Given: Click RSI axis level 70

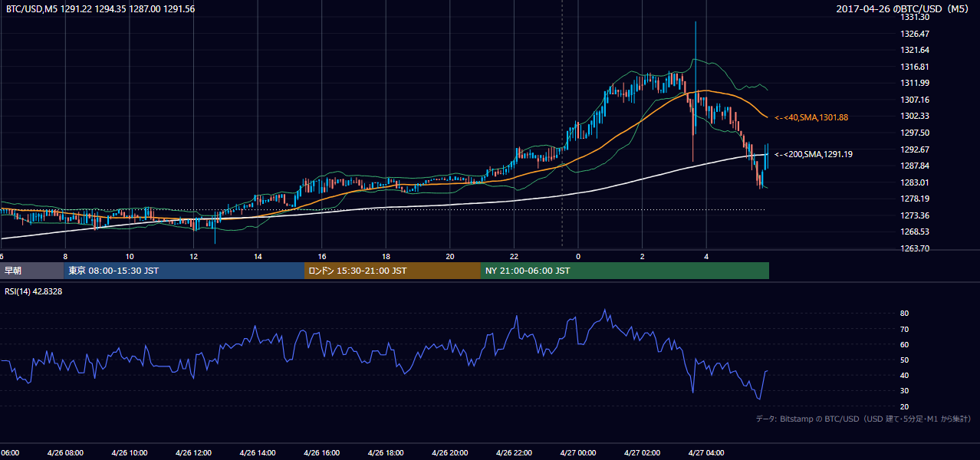Looking at the screenshot, I should coord(905,329).
